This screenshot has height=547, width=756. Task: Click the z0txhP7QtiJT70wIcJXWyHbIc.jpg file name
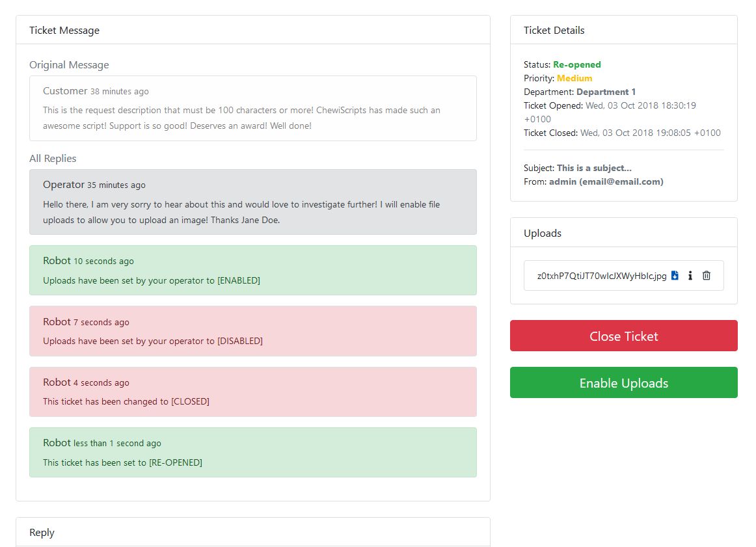pyautogui.click(x=602, y=276)
